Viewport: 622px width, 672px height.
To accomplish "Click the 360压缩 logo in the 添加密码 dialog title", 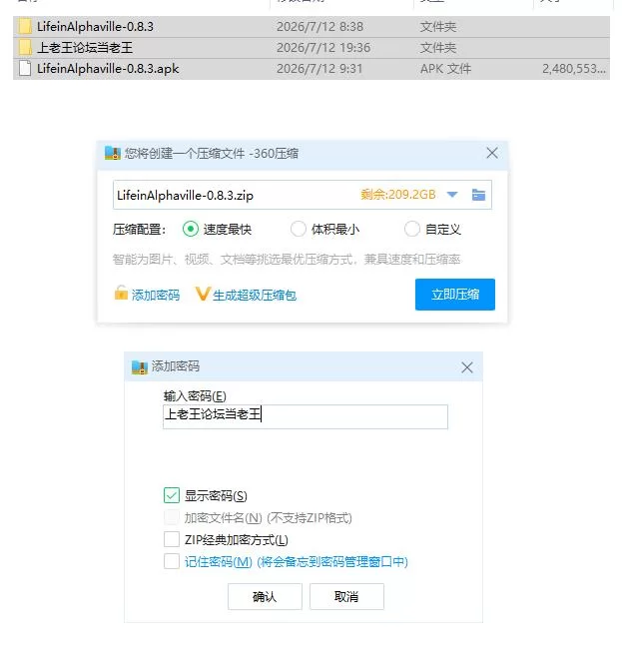I will point(139,366).
